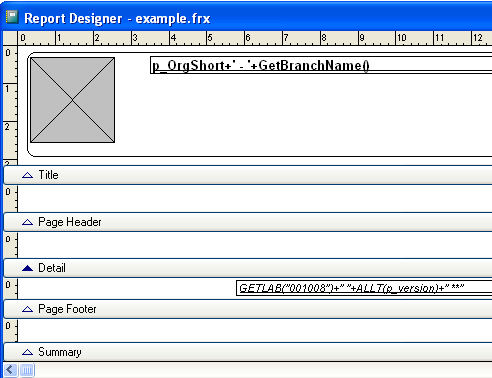Screen dimensions: 492x378
Task: Select the picture placeholder with crossed lines
Action: pos(72,100)
